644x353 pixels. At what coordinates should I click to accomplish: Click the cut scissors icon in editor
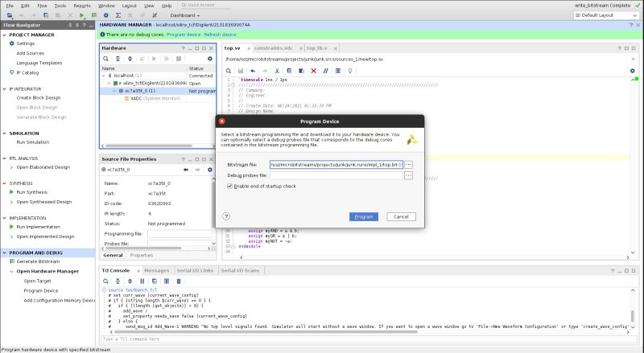coord(277,71)
